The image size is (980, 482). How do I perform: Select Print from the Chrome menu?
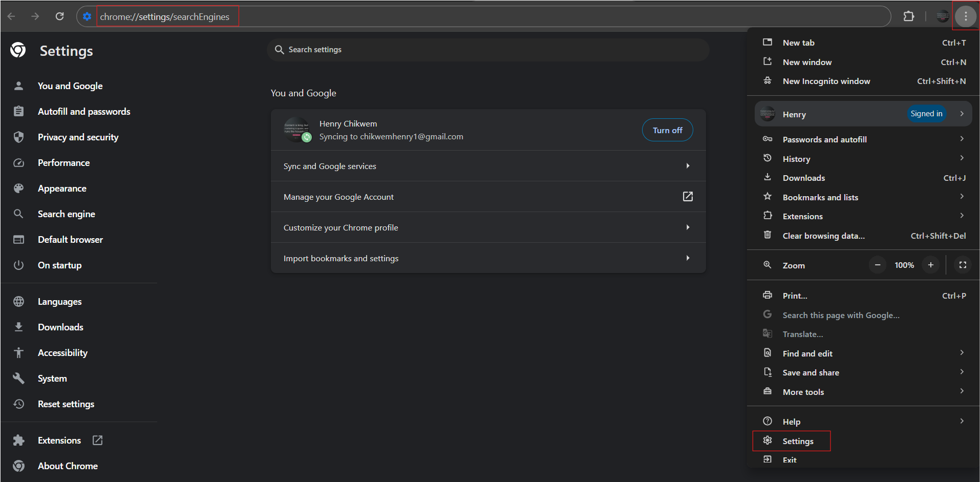tap(863, 296)
